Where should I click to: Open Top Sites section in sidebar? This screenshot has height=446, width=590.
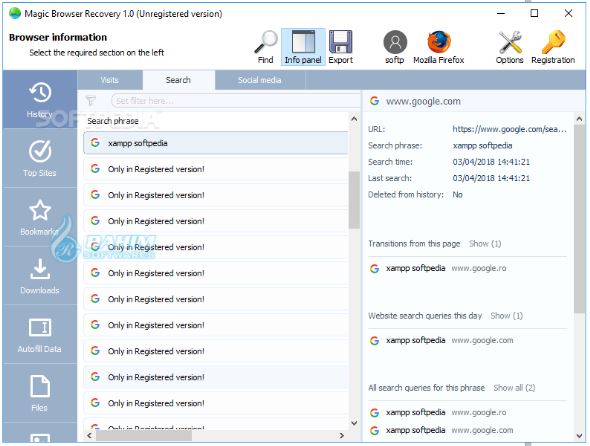(x=40, y=158)
